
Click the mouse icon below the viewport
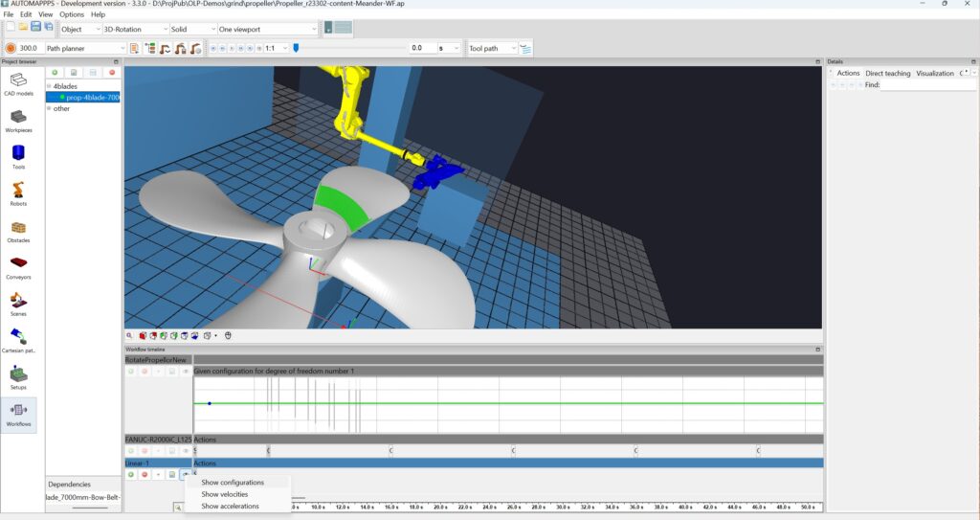[x=228, y=335]
